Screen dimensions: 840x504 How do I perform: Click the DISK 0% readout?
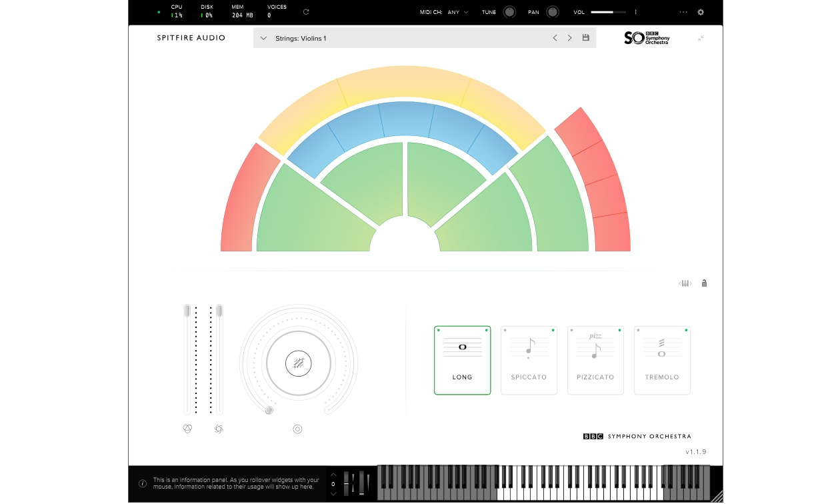(x=207, y=11)
